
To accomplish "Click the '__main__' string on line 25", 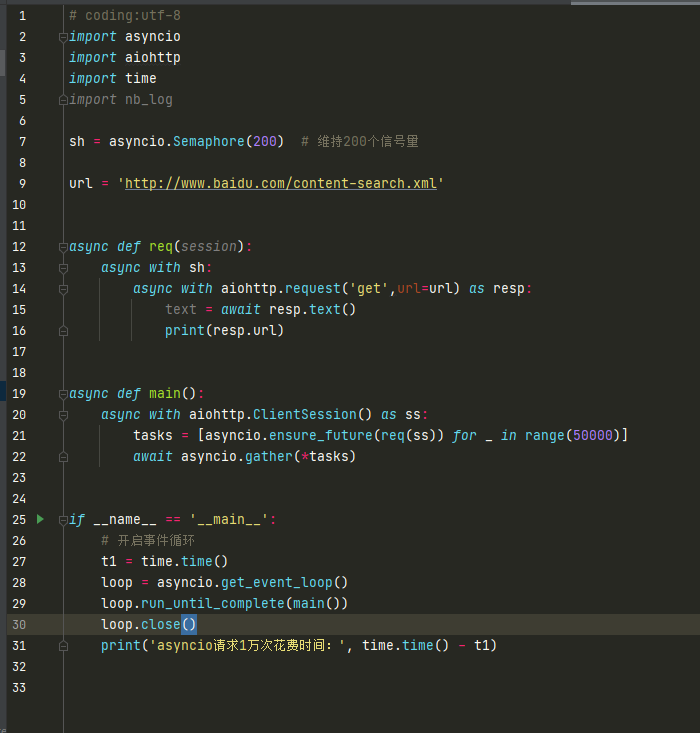I will (229, 519).
